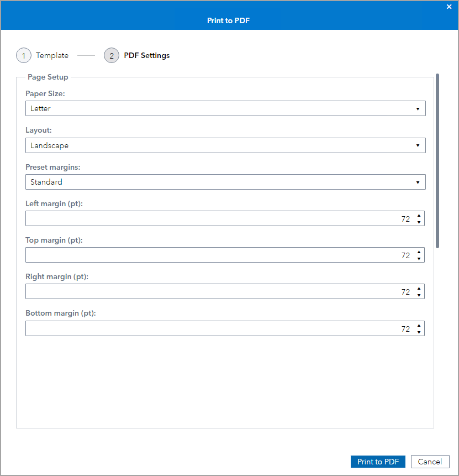
Task: Increase the Top margin value
Action: 419,252
